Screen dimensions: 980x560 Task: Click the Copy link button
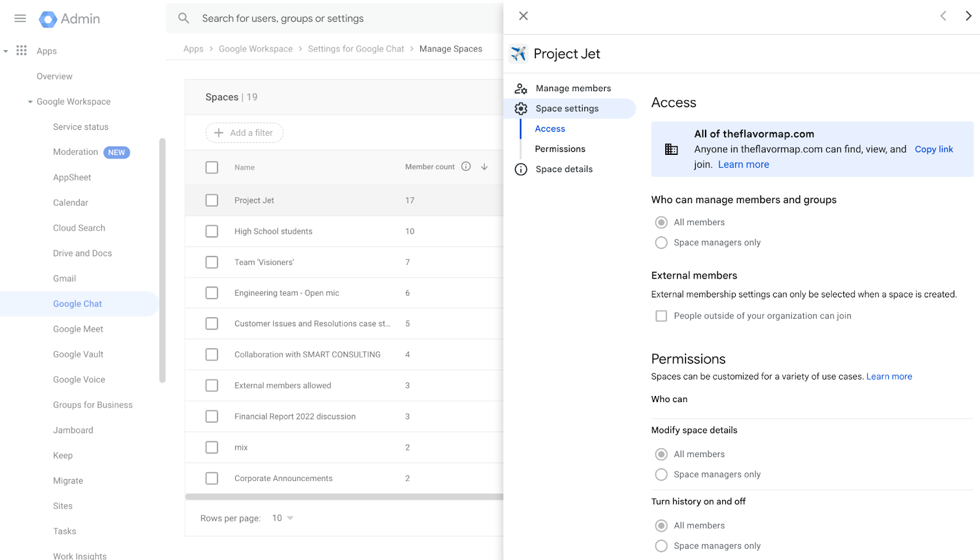click(x=933, y=149)
